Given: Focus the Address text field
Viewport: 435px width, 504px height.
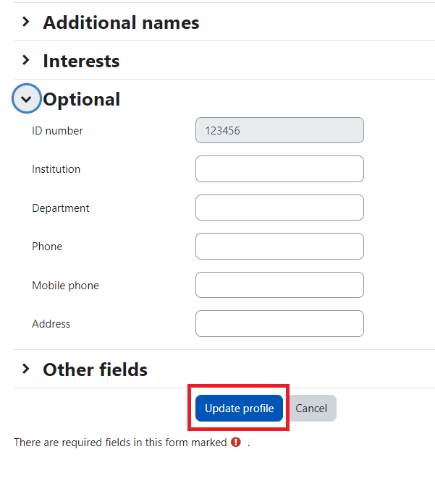Looking at the screenshot, I should click(279, 324).
